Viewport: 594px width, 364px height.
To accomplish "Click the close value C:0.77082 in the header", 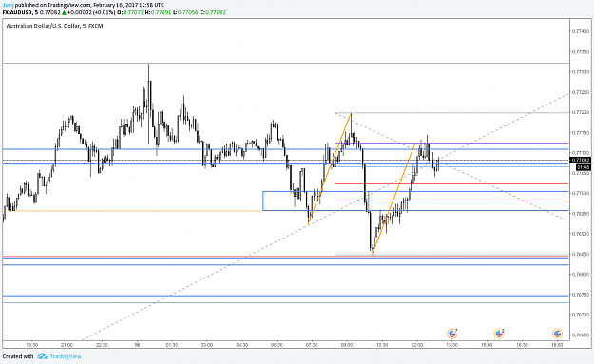I will (x=213, y=12).
